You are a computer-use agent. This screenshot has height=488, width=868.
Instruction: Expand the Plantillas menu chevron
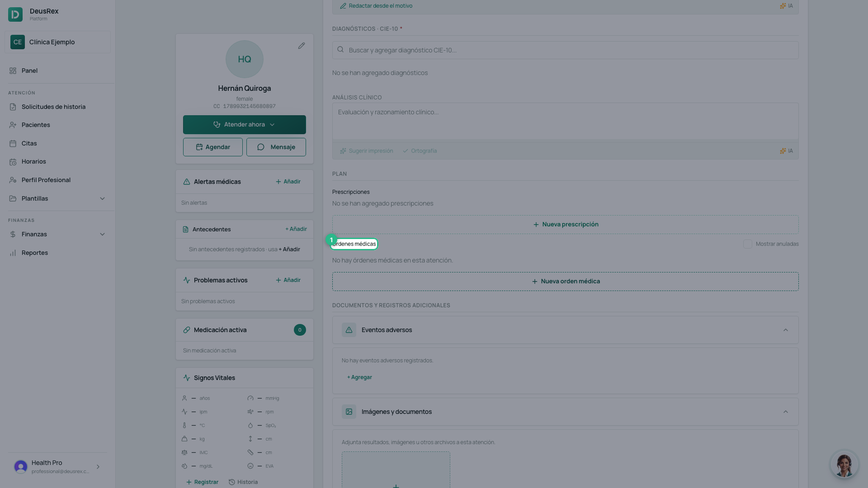(102, 198)
